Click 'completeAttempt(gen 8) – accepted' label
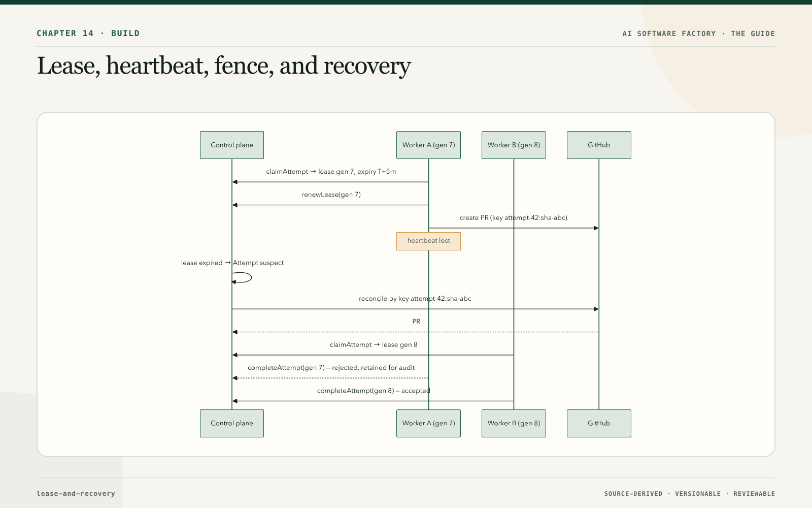This screenshot has width=812, height=508. [374, 391]
